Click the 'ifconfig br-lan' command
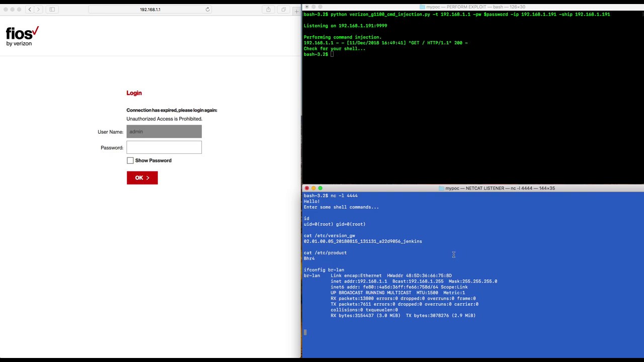 324,270
